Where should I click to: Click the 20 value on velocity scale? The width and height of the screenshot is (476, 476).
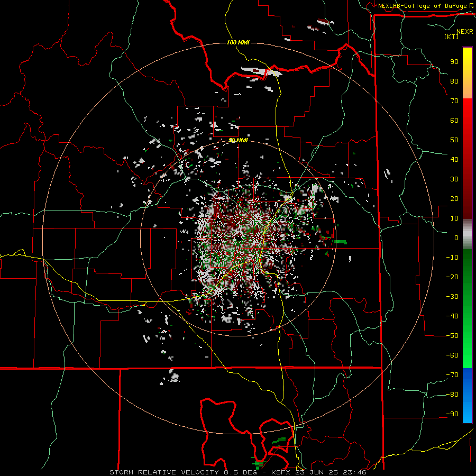[454, 199]
